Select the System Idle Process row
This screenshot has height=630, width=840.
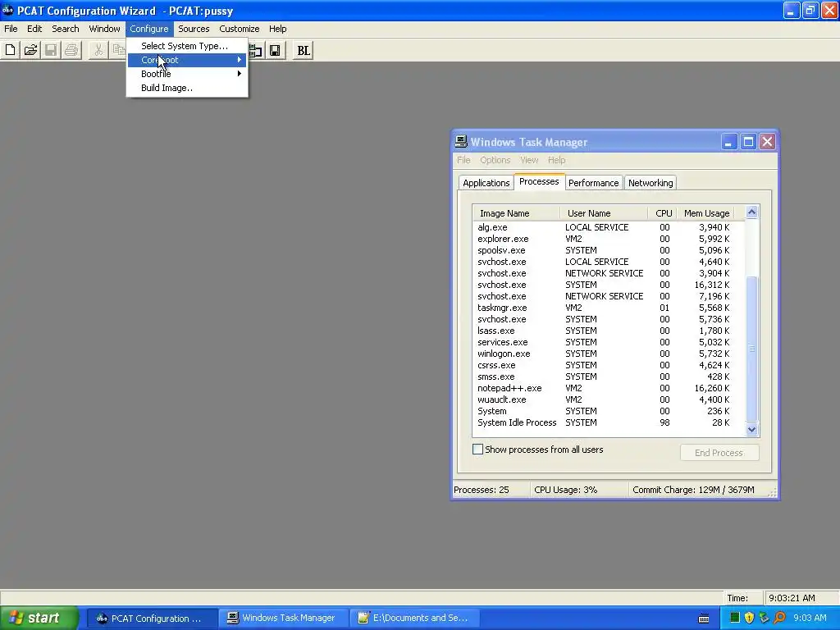coord(609,422)
